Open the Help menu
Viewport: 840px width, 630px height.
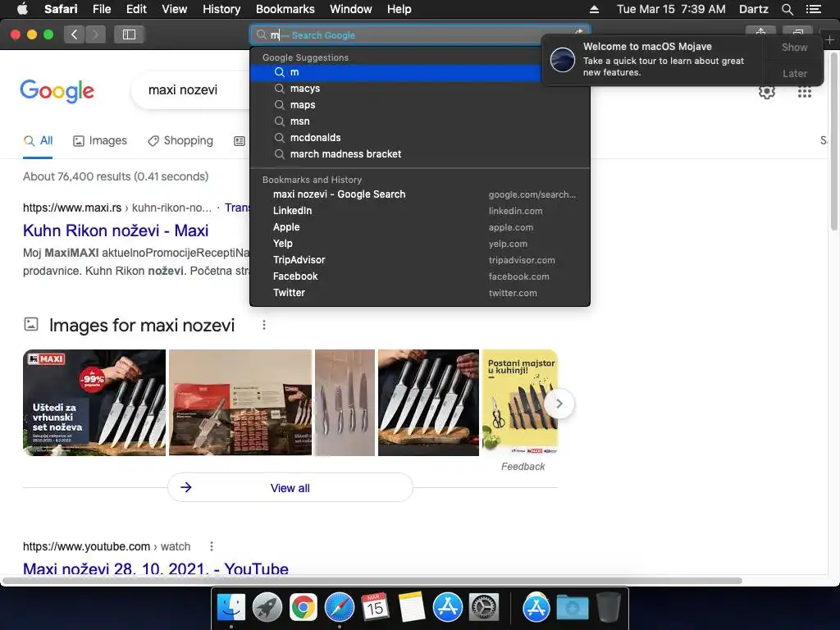point(399,9)
